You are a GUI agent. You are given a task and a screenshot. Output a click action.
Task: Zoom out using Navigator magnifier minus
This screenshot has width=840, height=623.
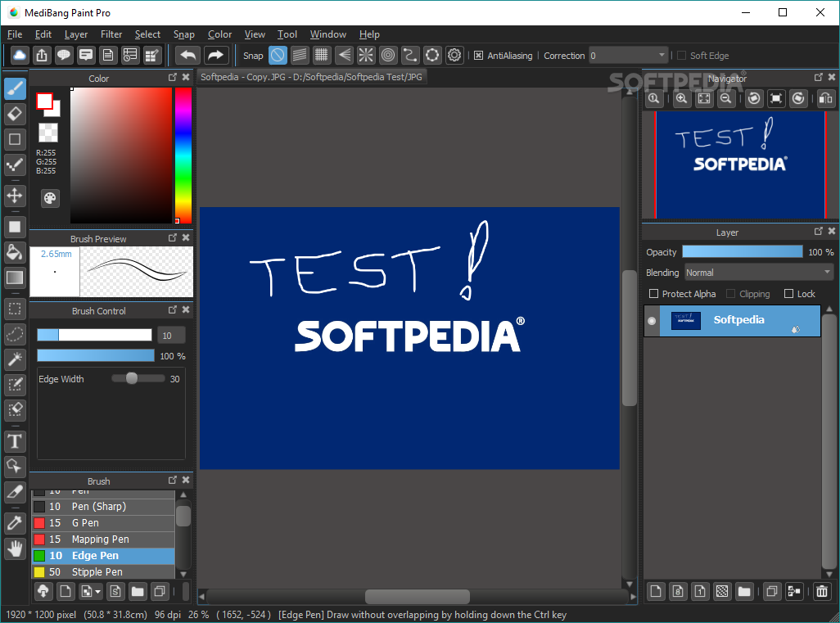726,98
